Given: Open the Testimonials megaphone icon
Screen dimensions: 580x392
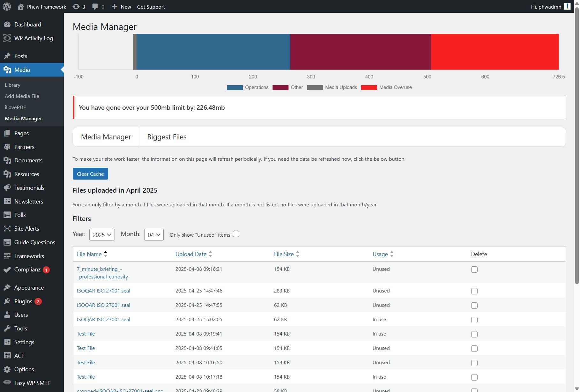Looking at the screenshot, I should coord(7,188).
